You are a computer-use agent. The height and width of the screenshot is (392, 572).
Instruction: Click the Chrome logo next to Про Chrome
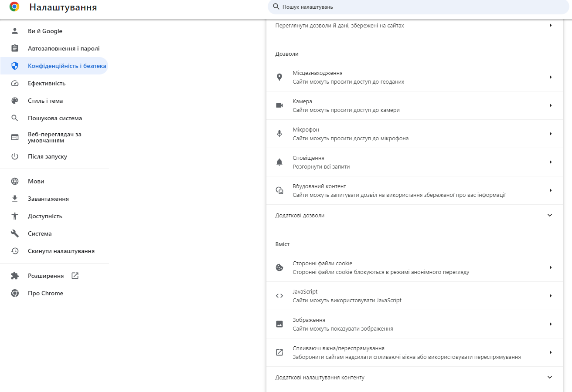(x=14, y=293)
